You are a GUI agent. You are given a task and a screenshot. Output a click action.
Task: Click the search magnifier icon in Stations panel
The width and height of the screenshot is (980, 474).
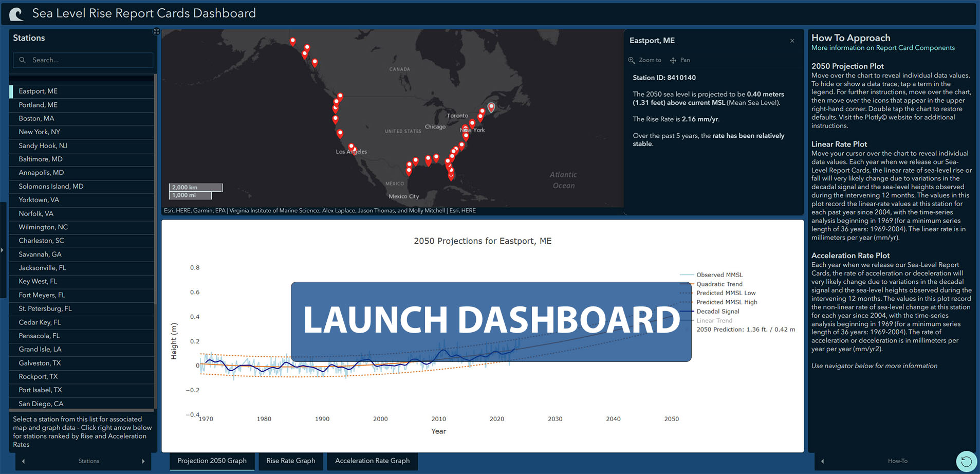(23, 60)
